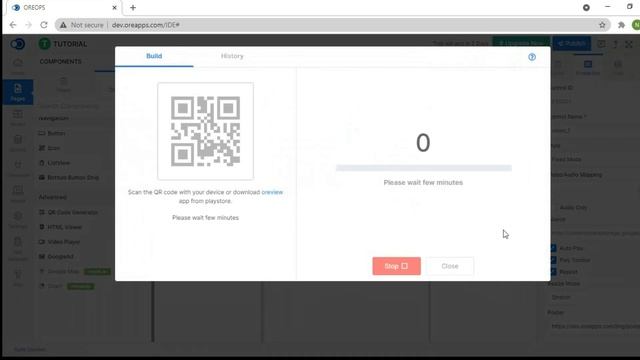Open the Components tab heading
Viewport: 640px width, 360px height.
click(x=60, y=62)
